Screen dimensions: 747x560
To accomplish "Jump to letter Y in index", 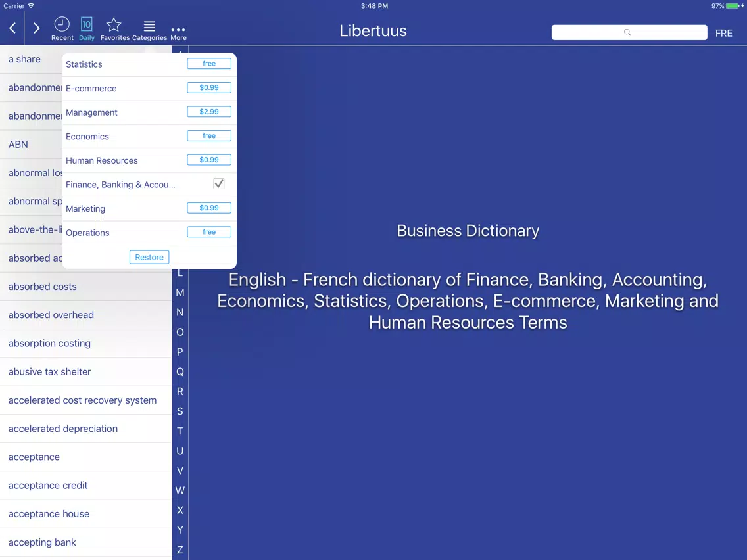I will click(x=180, y=530).
